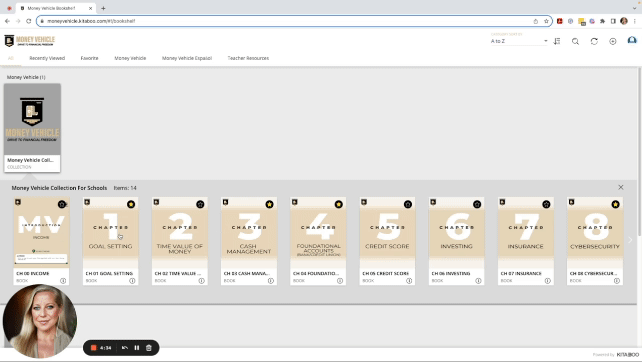Restart the recording with undo arrow
642x362 pixels.
coord(125,348)
